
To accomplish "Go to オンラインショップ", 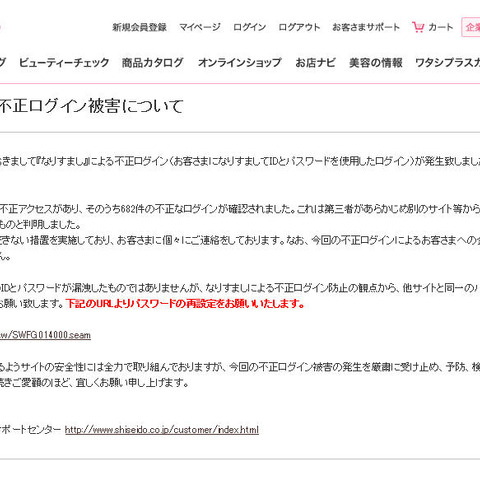I will coord(240,63).
